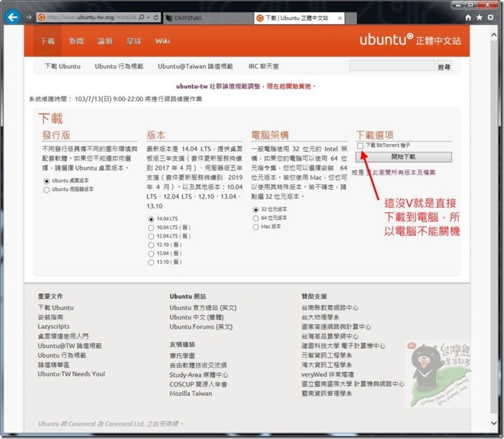Select Ubuntu 伺服器版本 radio button
The image size is (504, 439).
click(46, 190)
